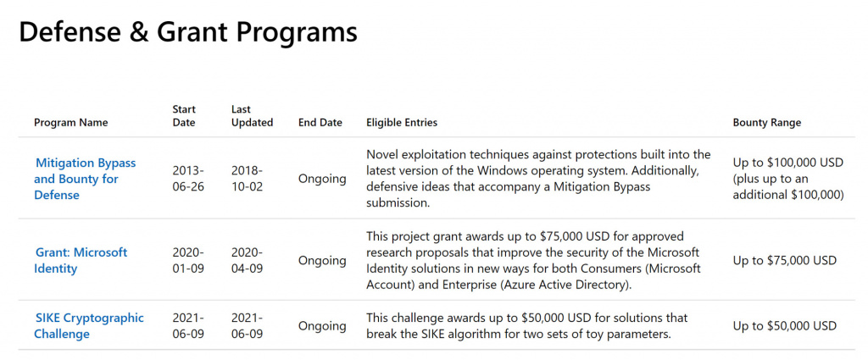Click Ongoing in the Microsoft Identity row
This screenshot has width=868, height=360.
322,260
